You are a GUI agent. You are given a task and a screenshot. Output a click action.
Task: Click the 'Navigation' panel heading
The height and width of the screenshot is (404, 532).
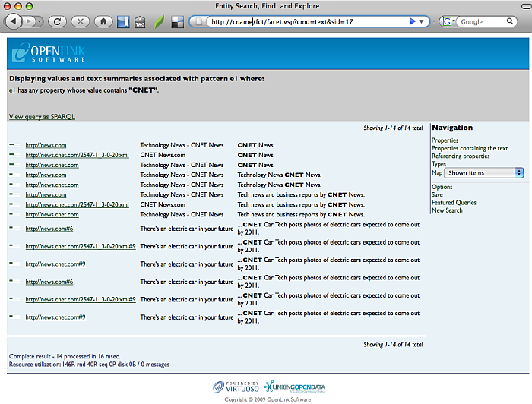pyautogui.click(x=452, y=128)
